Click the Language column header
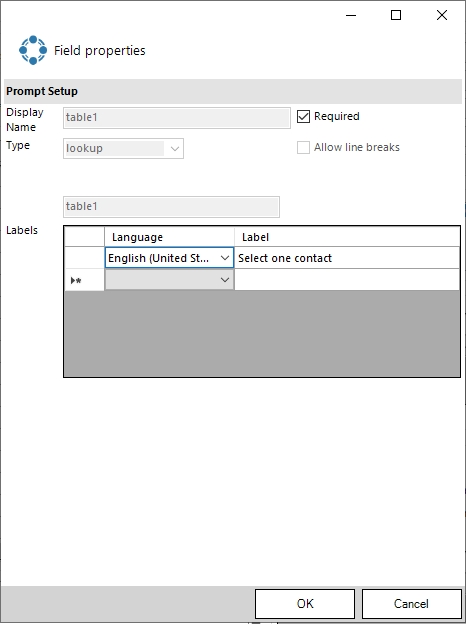The image size is (466, 624). point(169,237)
